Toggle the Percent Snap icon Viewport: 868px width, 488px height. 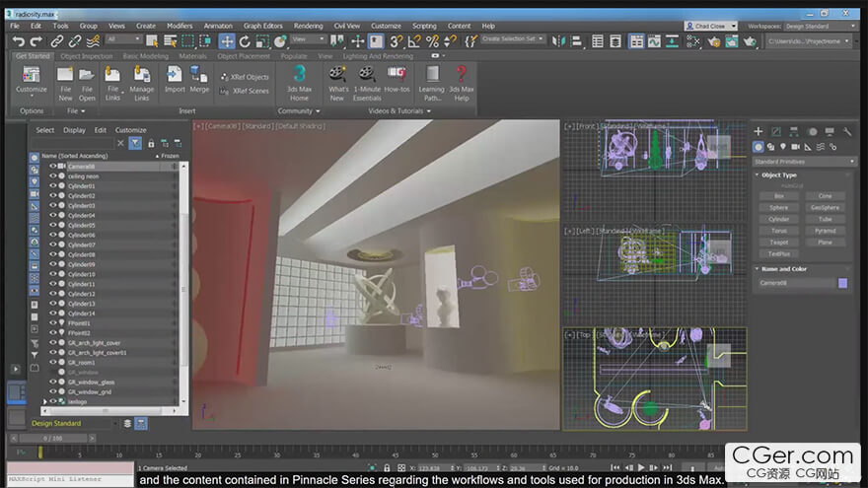[432, 41]
